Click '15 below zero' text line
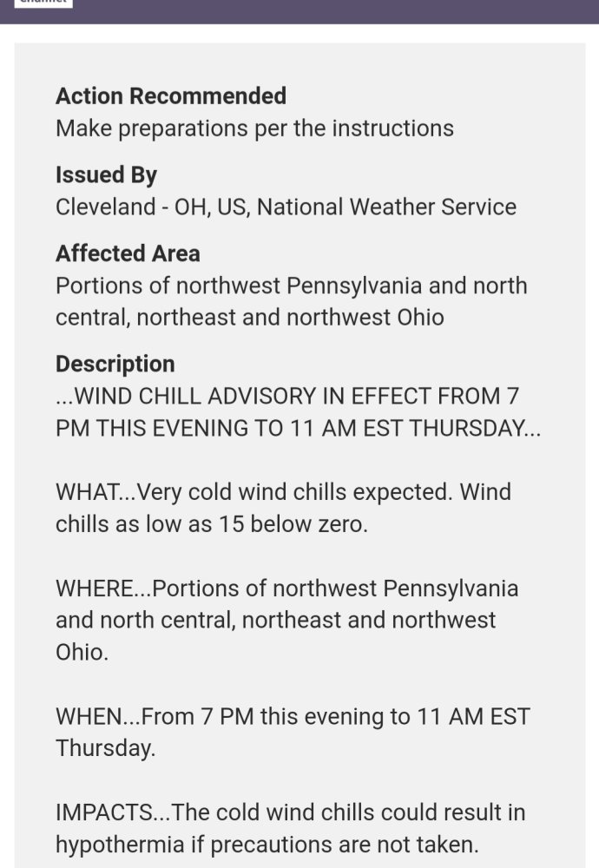The image size is (599, 868). [x=212, y=524]
